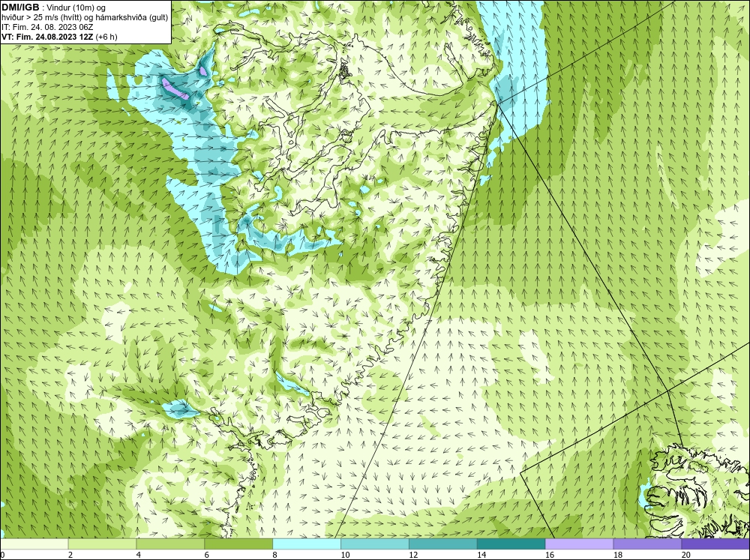Click the 4–6 m/s legend color swatch
The height and width of the screenshot is (560, 750).
click(170, 544)
